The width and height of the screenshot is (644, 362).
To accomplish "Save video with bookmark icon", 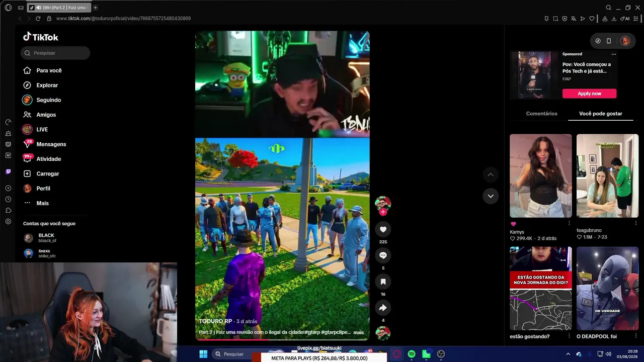I will (383, 282).
